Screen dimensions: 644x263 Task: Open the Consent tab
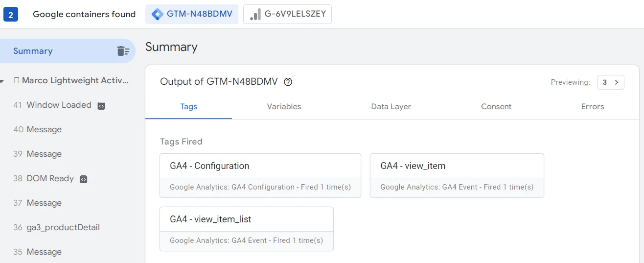coord(496,107)
